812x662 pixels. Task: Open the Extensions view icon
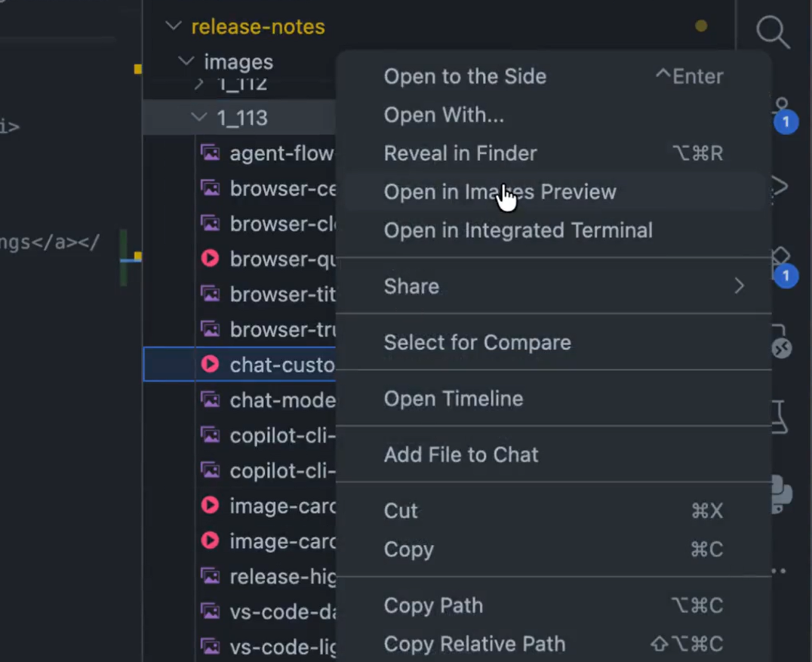(781, 260)
